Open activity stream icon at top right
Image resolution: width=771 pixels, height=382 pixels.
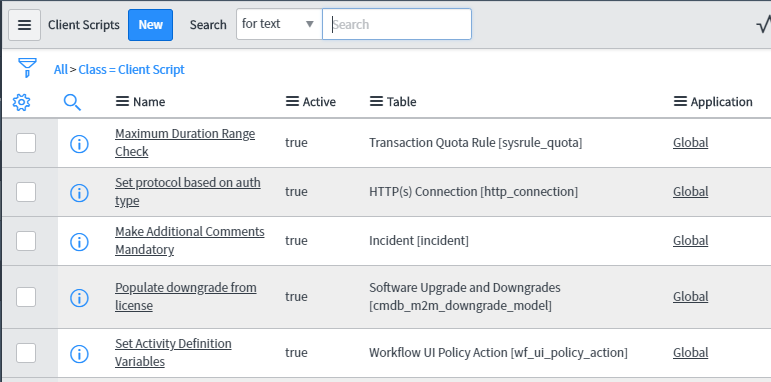(x=764, y=25)
